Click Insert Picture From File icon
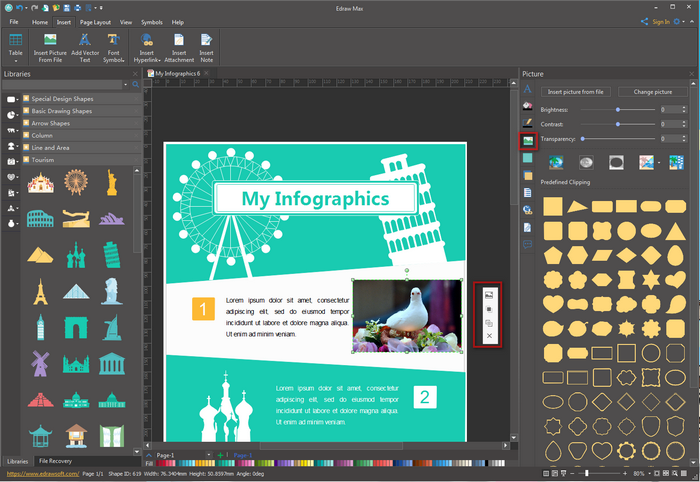Viewport: 700px width, 482px height. pyautogui.click(x=50, y=41)
